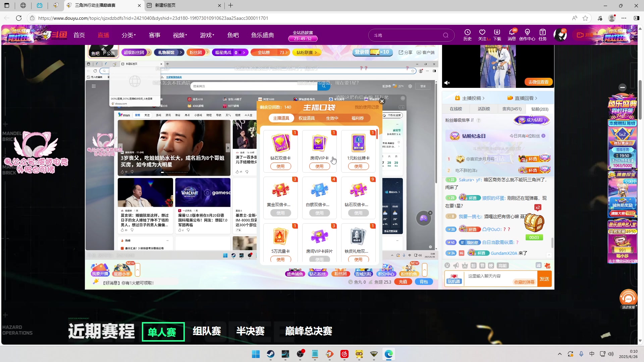Toggle the 中 input method indicator

pos(592,354)
